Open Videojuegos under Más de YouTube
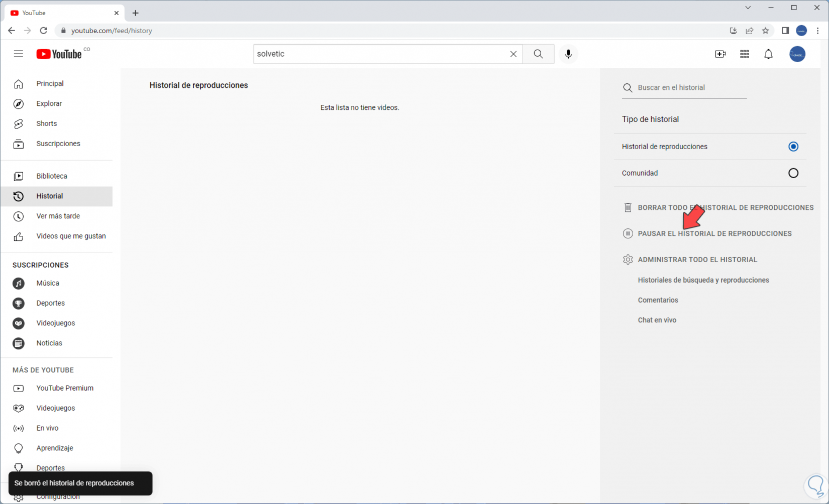 click(x=57, y=408)
